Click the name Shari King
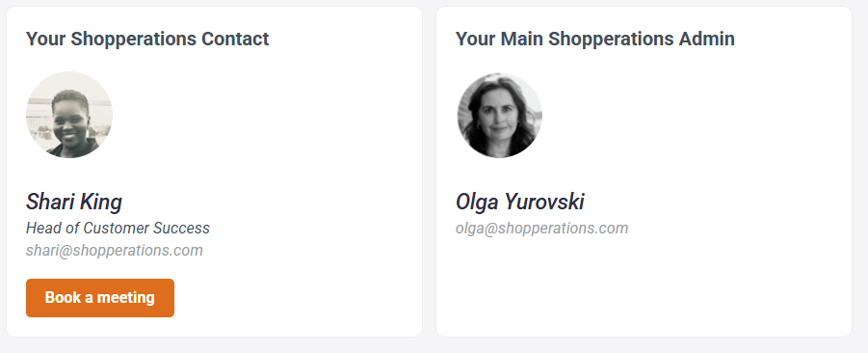868x353 pixels. coord(74,202)
